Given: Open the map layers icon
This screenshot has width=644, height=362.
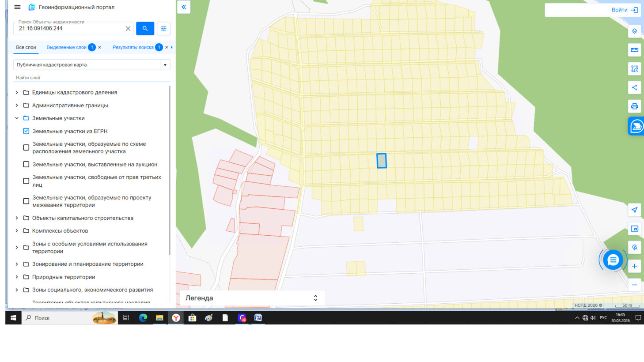Looking at the screenshot, I should pos(634,31).
